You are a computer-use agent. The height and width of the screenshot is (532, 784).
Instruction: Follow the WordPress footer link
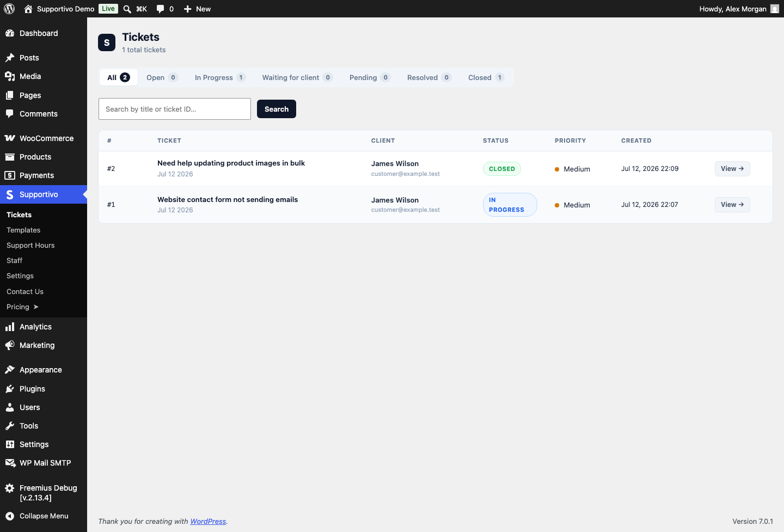(x=208, y=522)
